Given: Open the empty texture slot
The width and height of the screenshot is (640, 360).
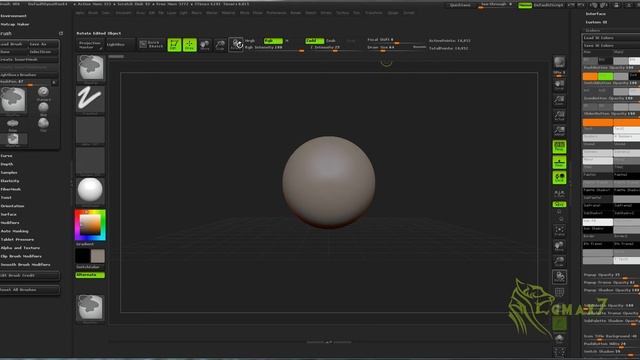Looking at the screenshot, I should pos(90,161).
